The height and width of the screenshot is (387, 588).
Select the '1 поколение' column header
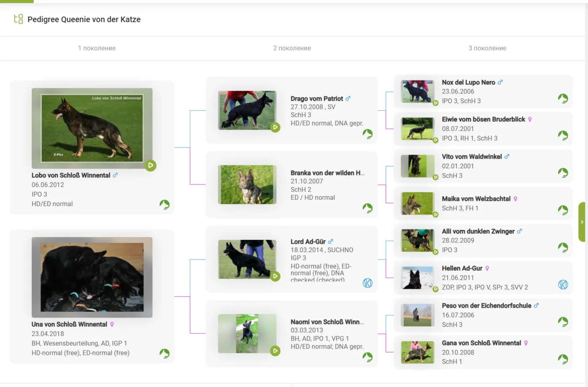pos(97,48)
